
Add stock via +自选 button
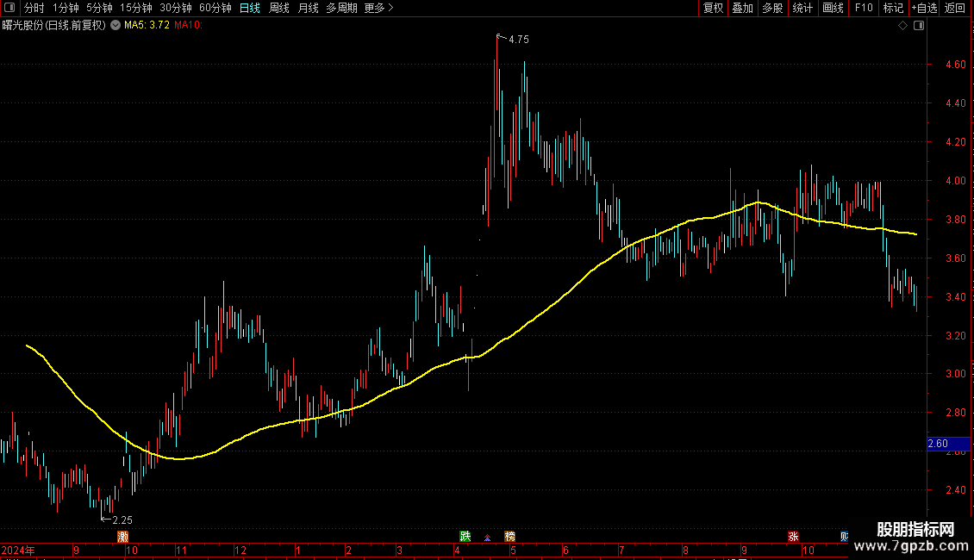pyautogui.click(x=924, y=8)
